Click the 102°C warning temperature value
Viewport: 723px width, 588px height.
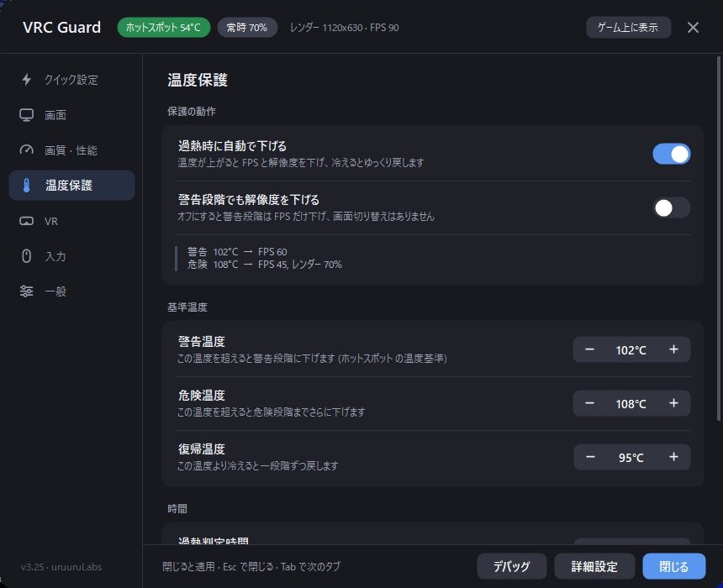tap(631, 350)
